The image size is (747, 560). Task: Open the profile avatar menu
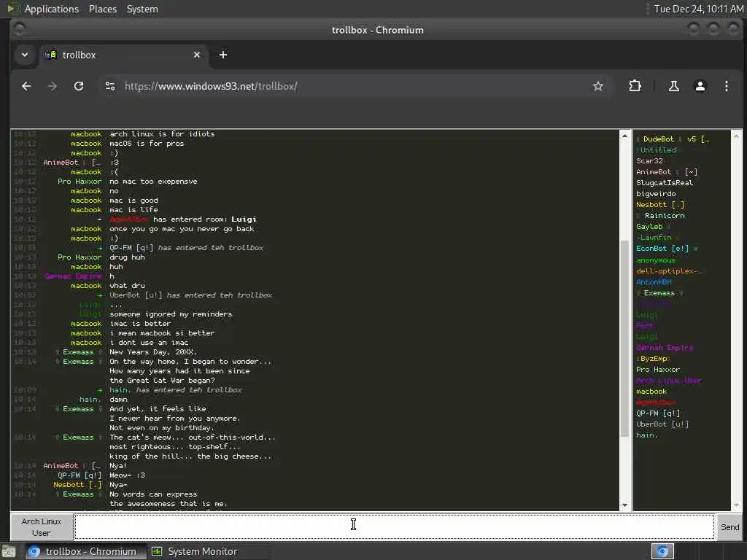pos(700,86)
